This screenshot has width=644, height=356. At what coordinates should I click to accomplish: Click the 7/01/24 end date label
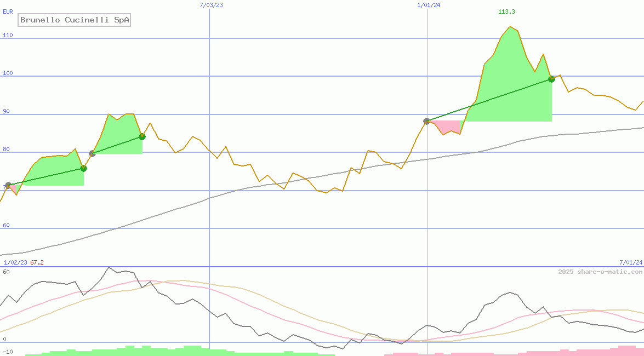pyautogui.click(x=631, y=262)
